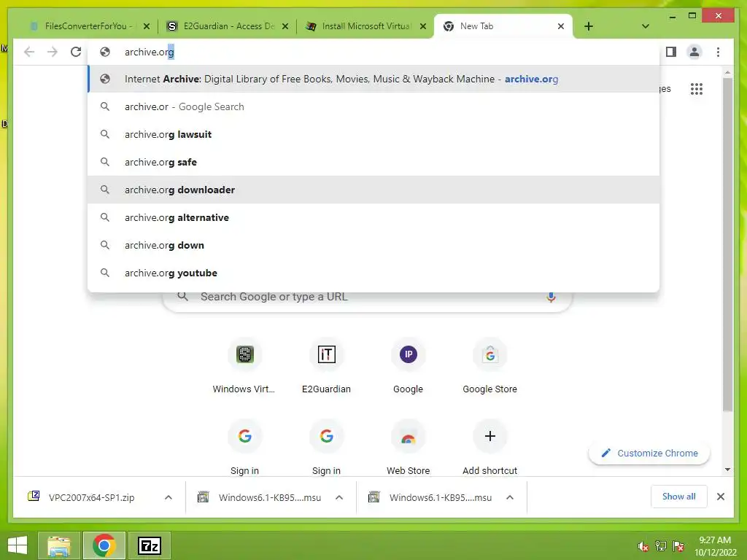The height and width of the screenshot is (560, 747).
Task: Open Google shortcut with IP icon
Action: [x=409, y=367]
